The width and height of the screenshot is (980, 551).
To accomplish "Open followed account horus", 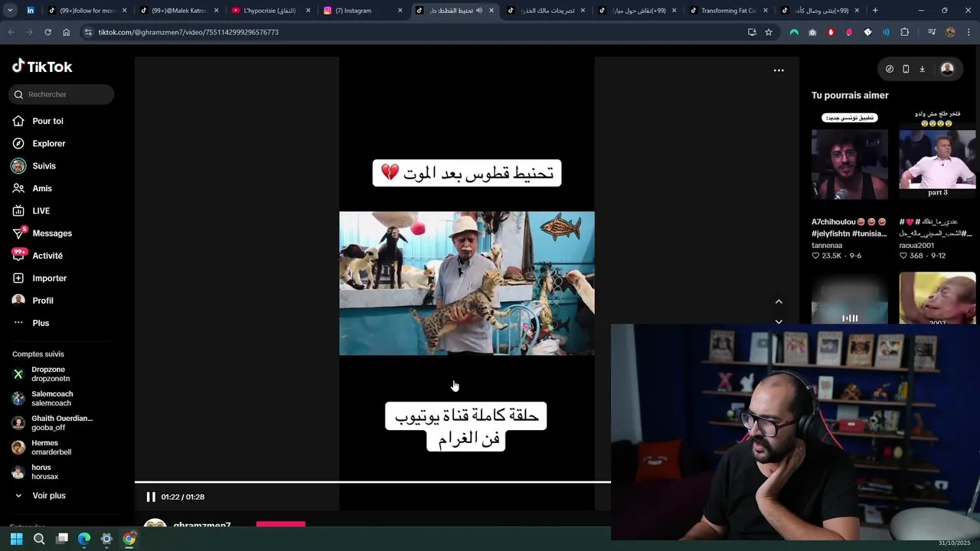I will (44, 472).
